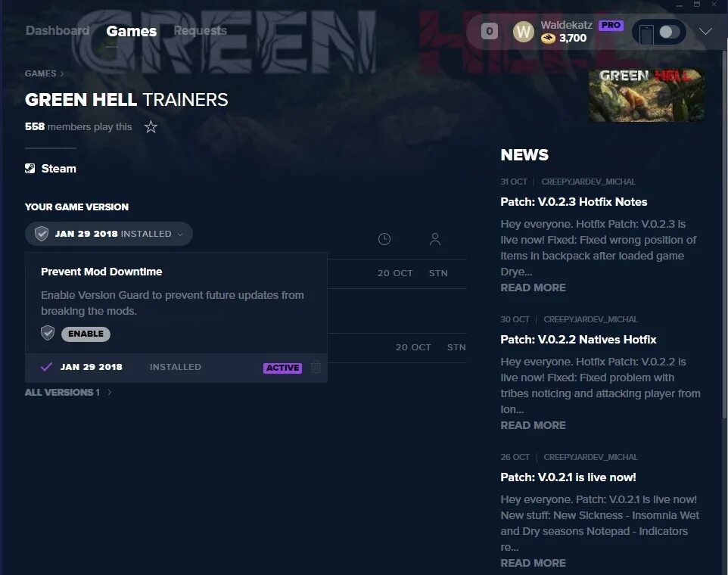Click the author person column icon
The height and width of the screenshot is (575, 728).
coord(435,239)
